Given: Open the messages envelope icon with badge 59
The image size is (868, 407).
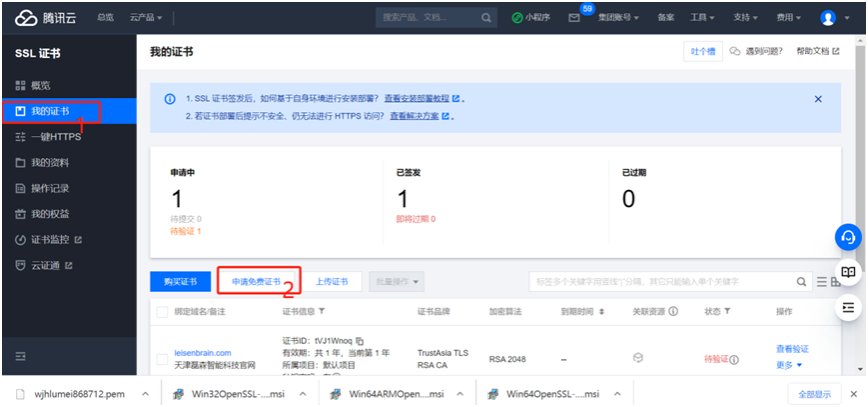Looking at the screenshot, I should coord(574,18).
